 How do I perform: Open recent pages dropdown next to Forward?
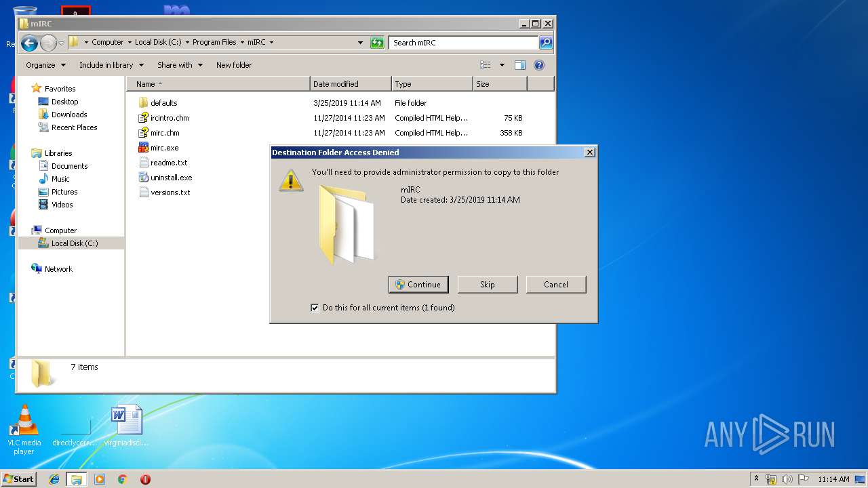61,43
